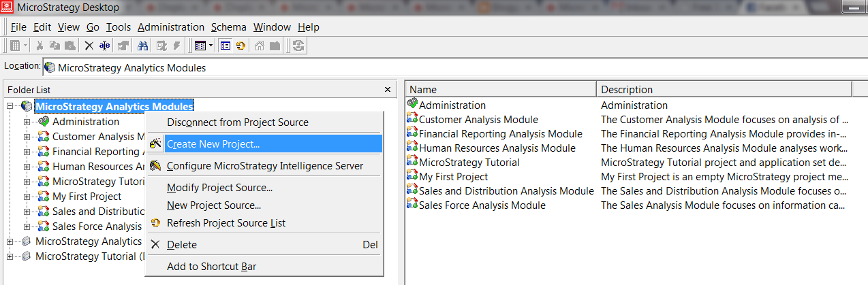Open the Administration menu
This screenshot has width=868, height=285.
pyautogui.click(x=171, y=27)
